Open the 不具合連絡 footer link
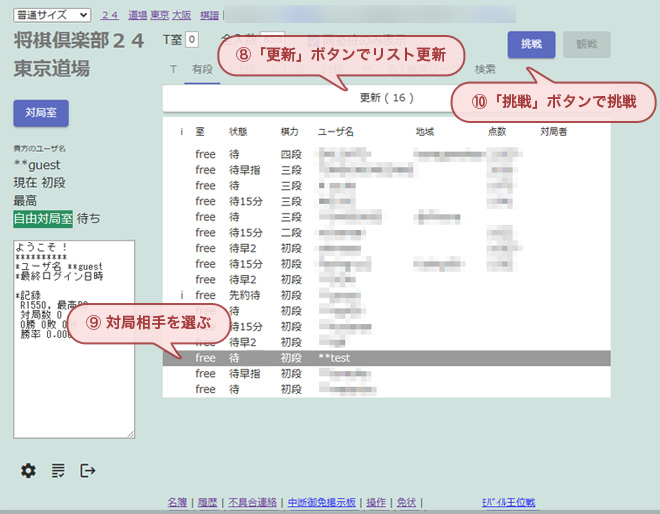The width and height of the screenshot is (660, 514). pos(253,502)
